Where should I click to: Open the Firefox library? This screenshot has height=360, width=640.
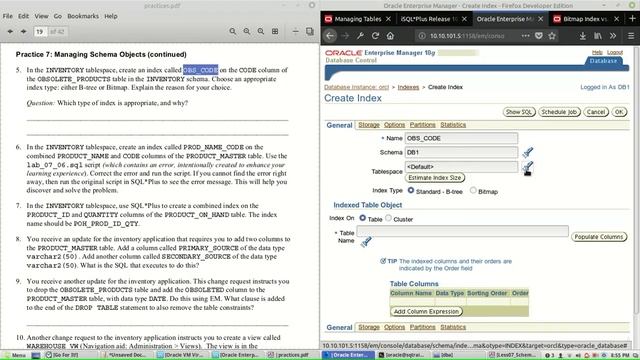[x=598, y=36]
